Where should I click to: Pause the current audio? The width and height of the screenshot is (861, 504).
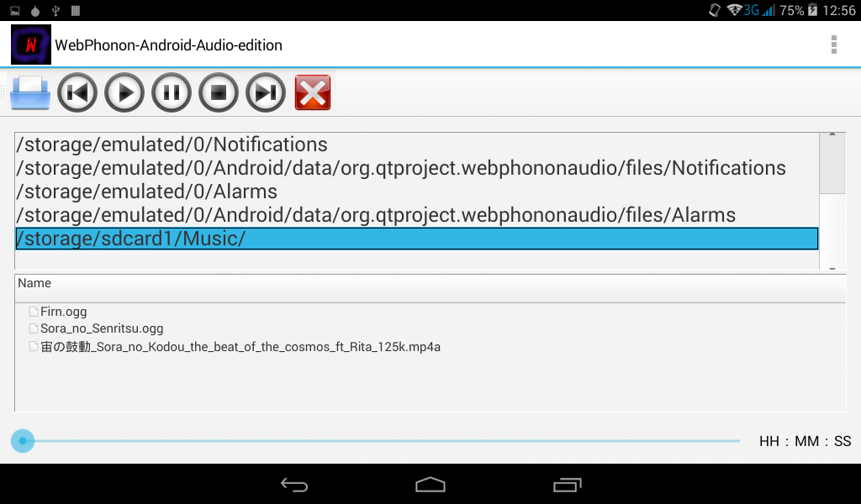172,92
